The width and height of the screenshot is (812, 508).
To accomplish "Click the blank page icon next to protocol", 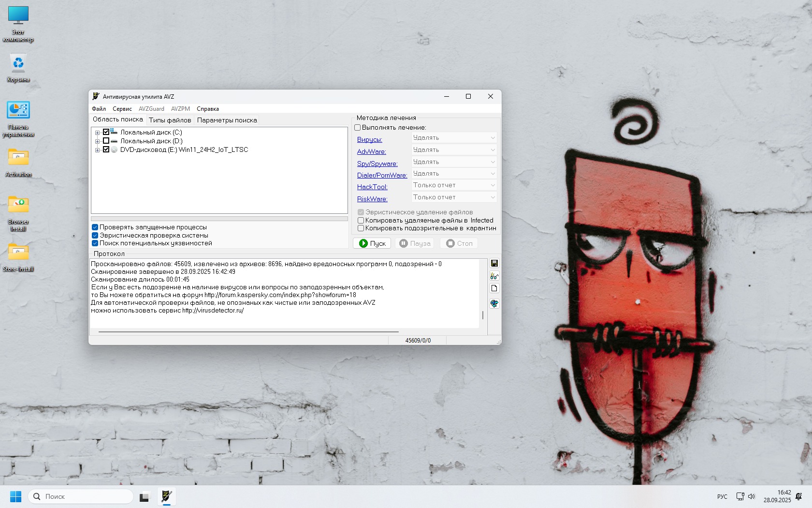I will pyautogui.click(x=494, y=288).
